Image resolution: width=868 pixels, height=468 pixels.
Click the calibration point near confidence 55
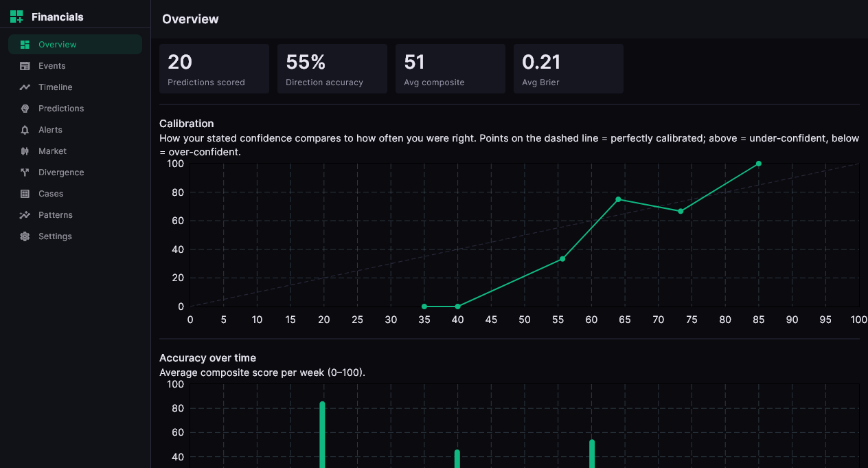[562, 259]
